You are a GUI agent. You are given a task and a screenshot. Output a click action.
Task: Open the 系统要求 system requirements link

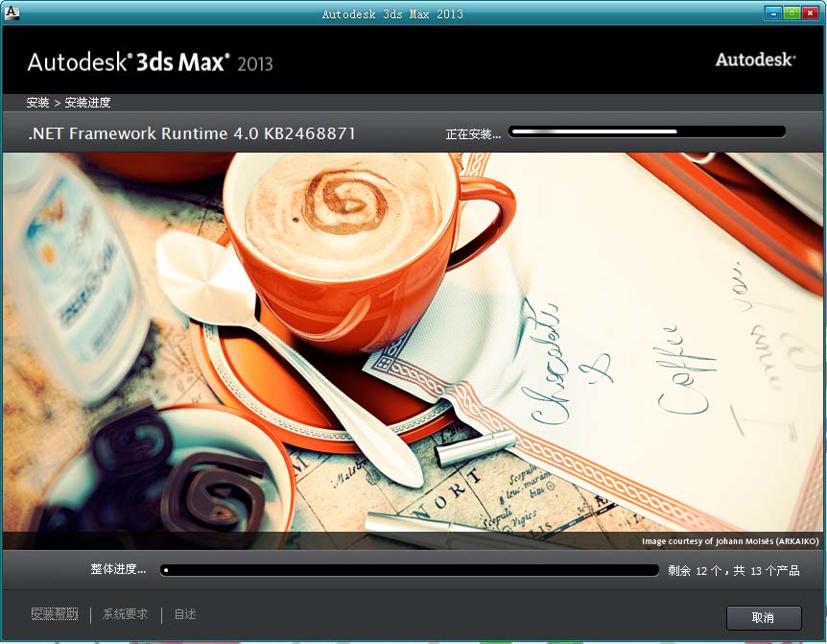click(125, 614)
